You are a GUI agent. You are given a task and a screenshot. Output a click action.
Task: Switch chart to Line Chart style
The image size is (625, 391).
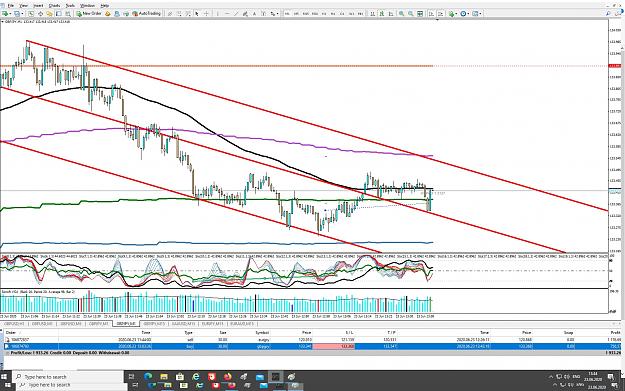pyautogui.click(x=391, y=14)
